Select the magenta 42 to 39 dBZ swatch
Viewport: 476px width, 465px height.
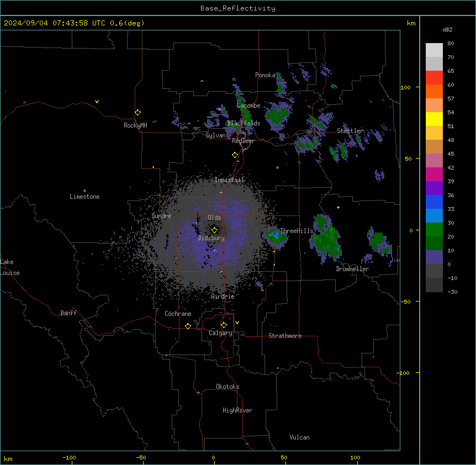tap(434, 174)
